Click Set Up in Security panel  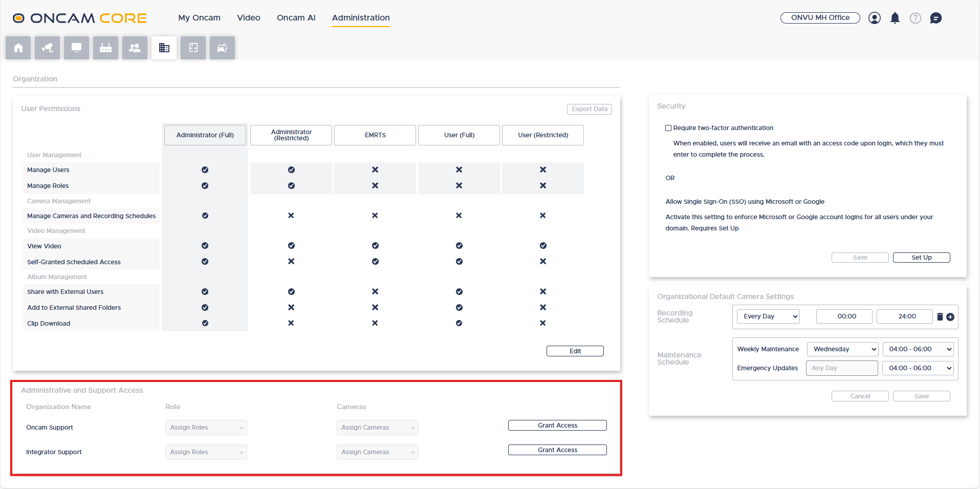(922, 258)
